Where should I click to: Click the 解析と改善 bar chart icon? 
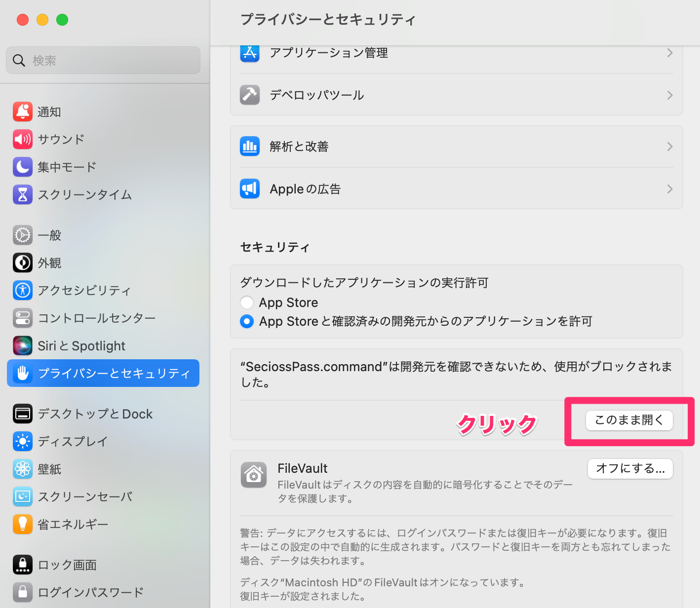point(250,147)
